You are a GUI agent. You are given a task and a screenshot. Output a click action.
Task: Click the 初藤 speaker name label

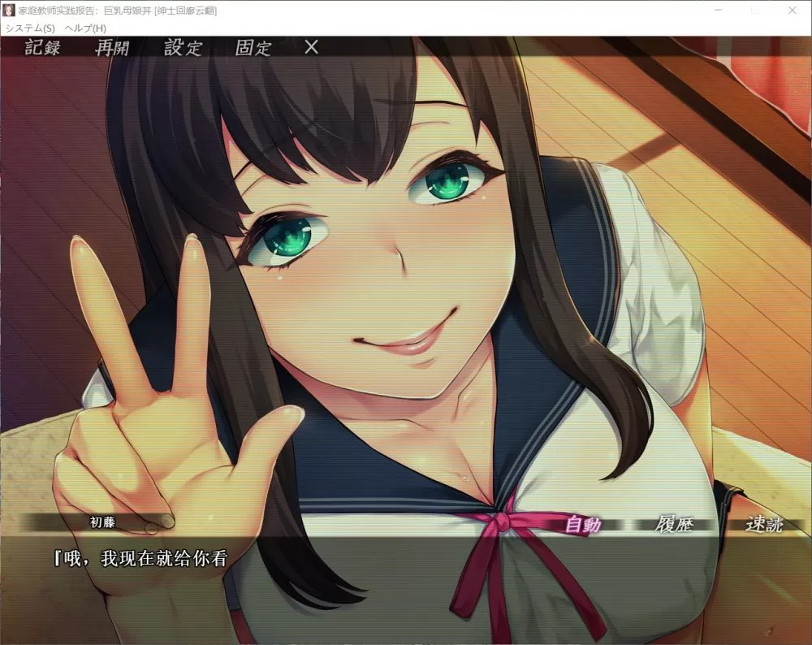click(x=103, y=522)
